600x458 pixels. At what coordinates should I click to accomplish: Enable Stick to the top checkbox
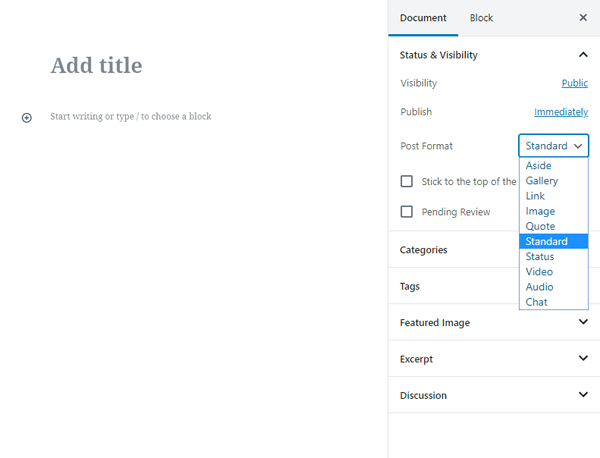coord(407,181)
